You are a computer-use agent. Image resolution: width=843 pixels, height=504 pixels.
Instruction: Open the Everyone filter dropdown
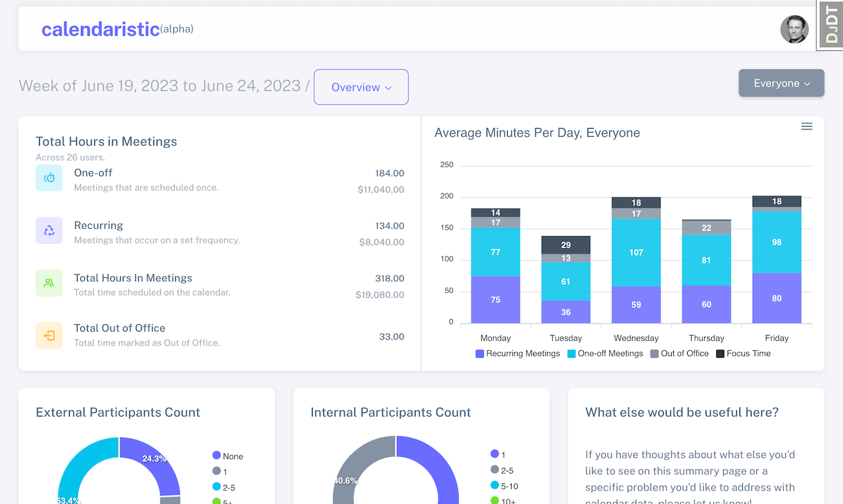pyautogui.click(x=781, y=83)
